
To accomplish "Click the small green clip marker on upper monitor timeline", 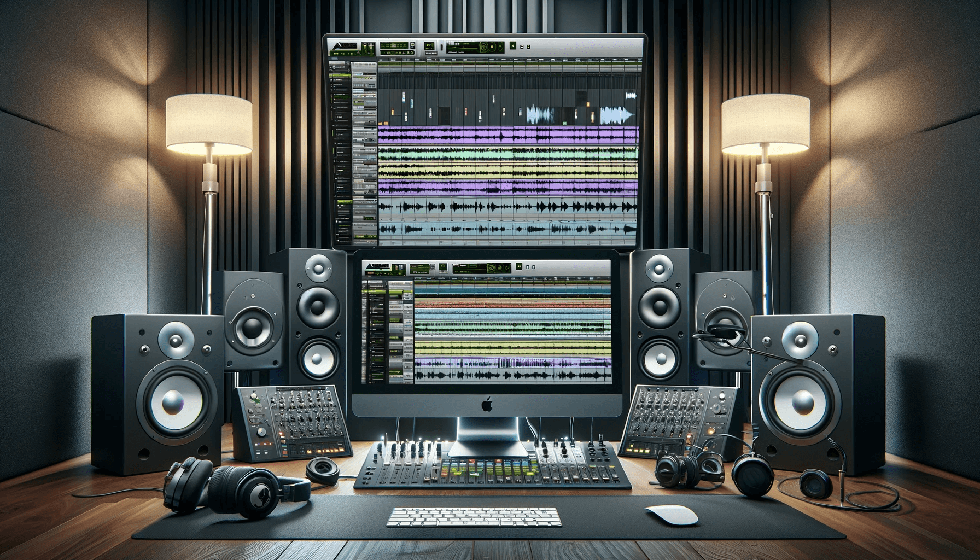I will point(564,123).
